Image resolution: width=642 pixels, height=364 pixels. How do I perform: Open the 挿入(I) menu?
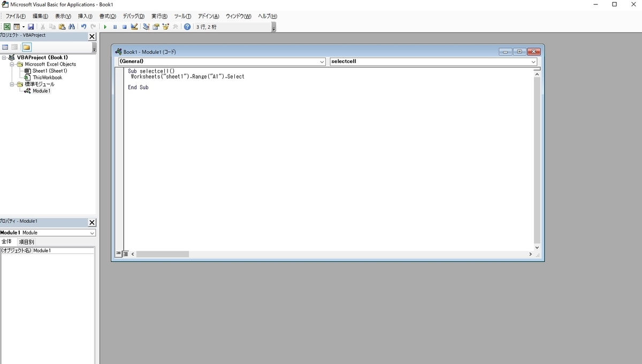[x=85, y=16]
